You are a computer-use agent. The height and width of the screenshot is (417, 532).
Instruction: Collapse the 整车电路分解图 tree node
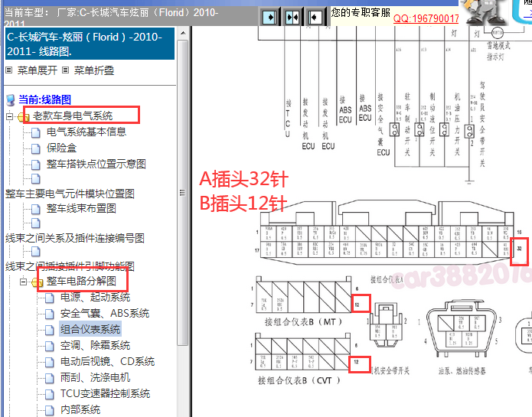pyautogui.click(x=23, y=282)
